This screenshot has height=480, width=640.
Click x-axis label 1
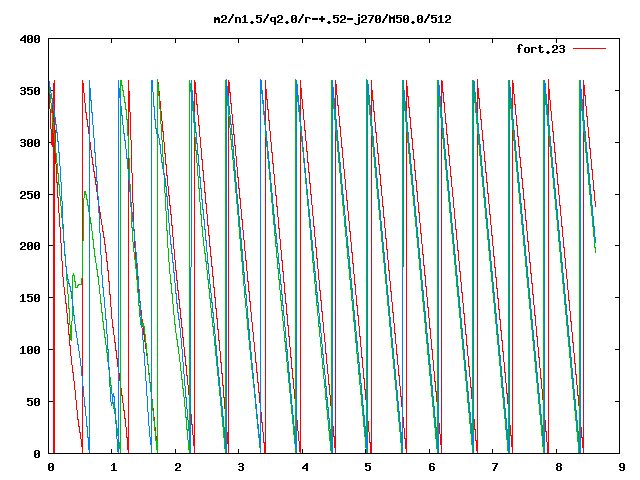pos(114,467)
